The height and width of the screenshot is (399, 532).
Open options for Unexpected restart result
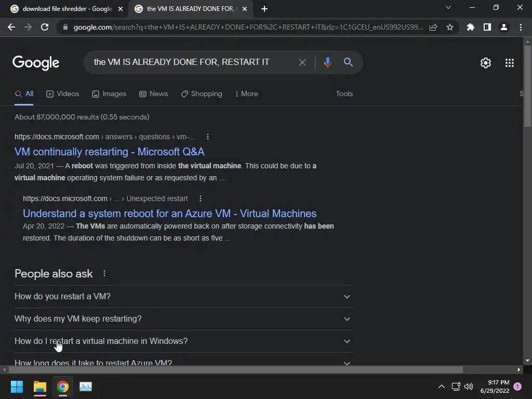coord(201,198)
